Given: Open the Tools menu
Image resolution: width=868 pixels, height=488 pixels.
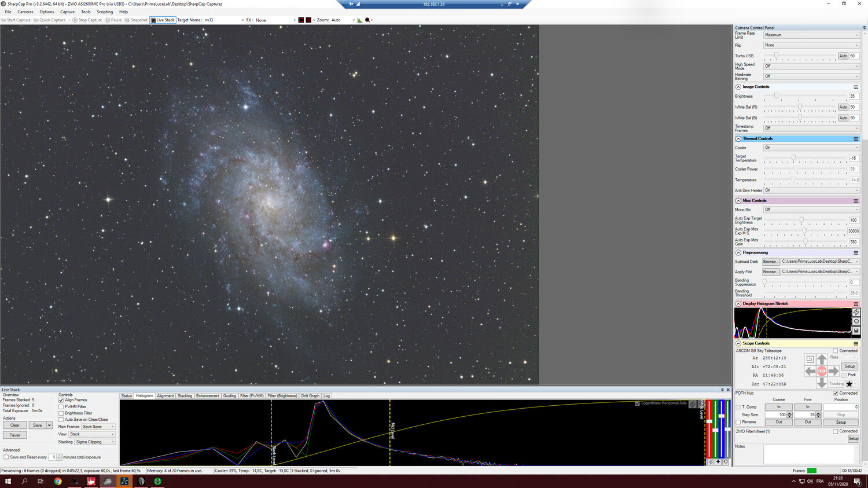Looking at the screenshot, I should 86,12.
